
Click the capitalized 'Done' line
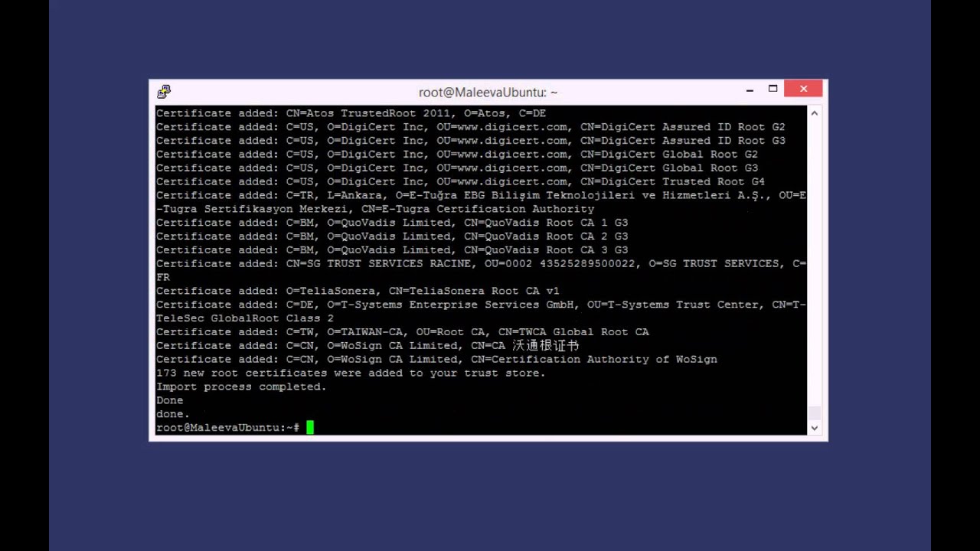tap(170, 401)
